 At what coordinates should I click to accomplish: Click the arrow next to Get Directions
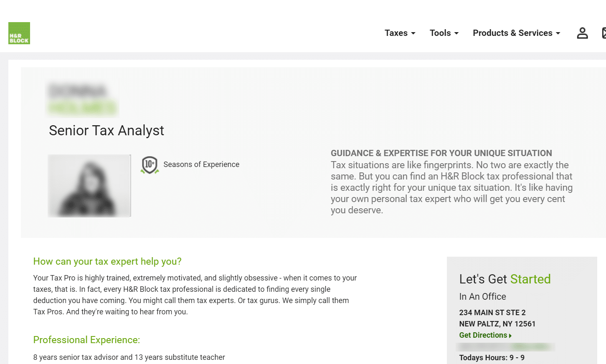pyautogui.click(x=510, y=336)
